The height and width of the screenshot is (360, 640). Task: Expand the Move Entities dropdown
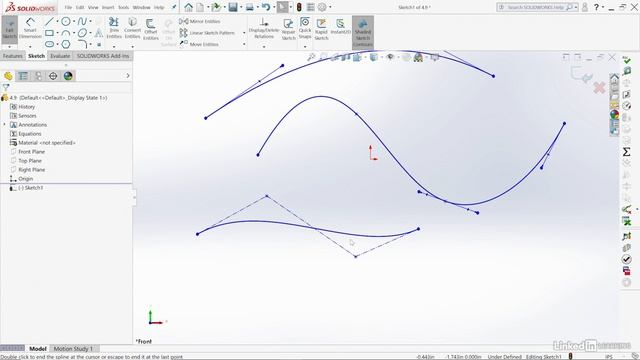pos(244,44)
